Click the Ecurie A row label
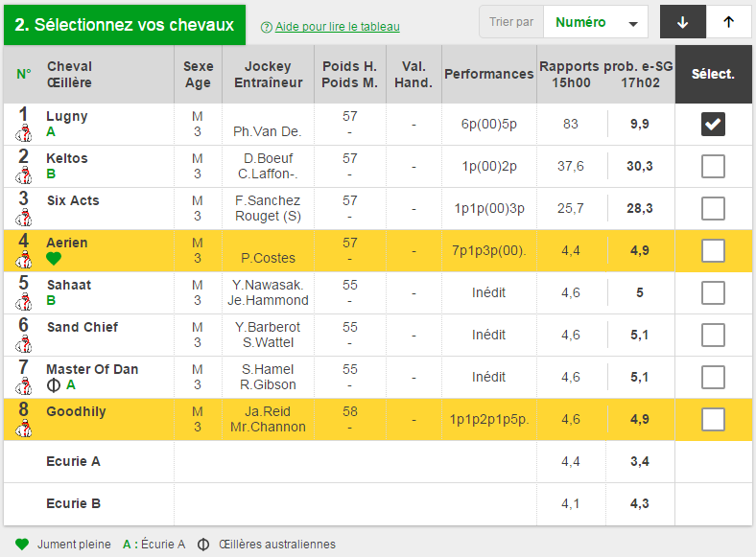The width and height of the screenshot is (756, 557). [x=73, y=461]
